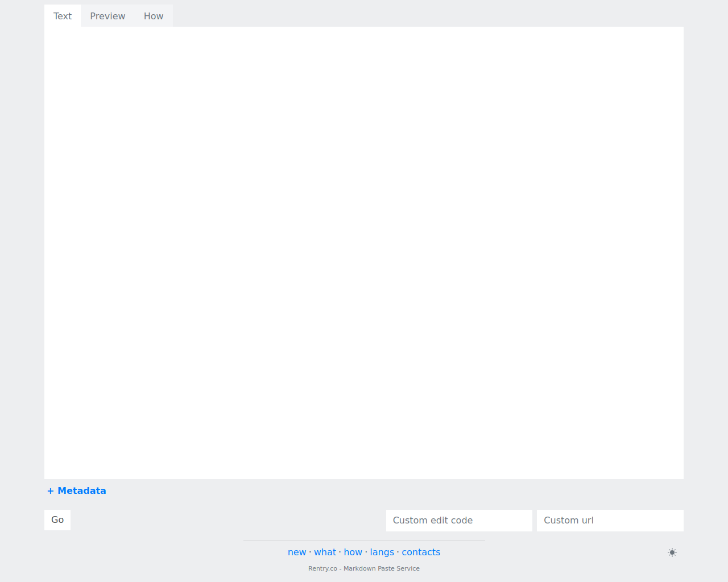Toggle dark mode with the sun icon
The height and width of the screenshot is (582, 728).
tap(672, 552)
